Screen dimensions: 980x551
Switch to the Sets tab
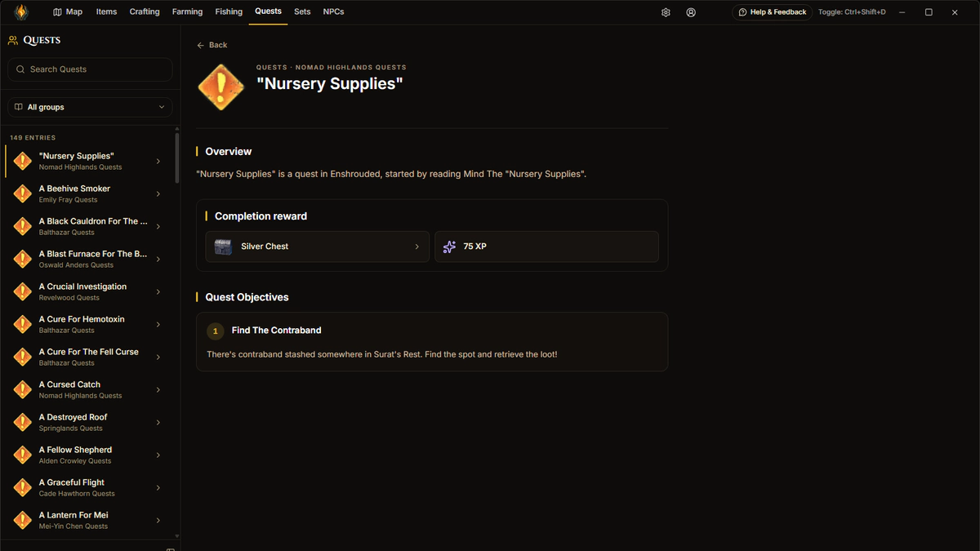pos(302,12)
